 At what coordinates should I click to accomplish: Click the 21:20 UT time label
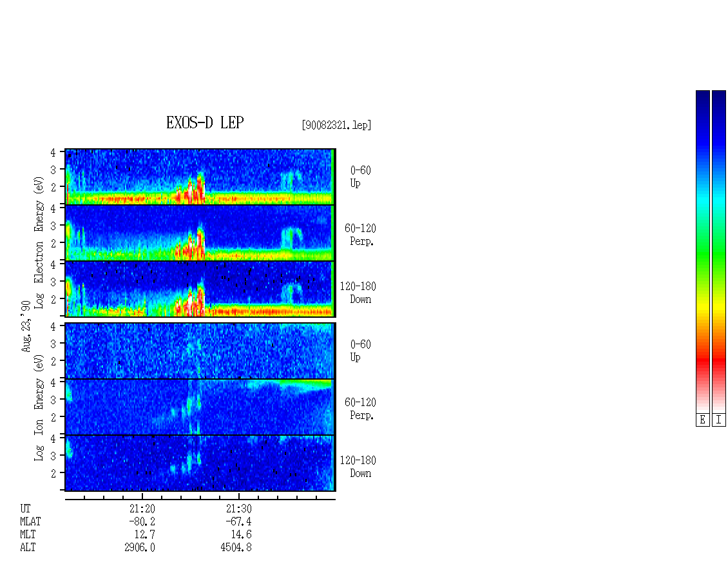click(x=142, y=509)
